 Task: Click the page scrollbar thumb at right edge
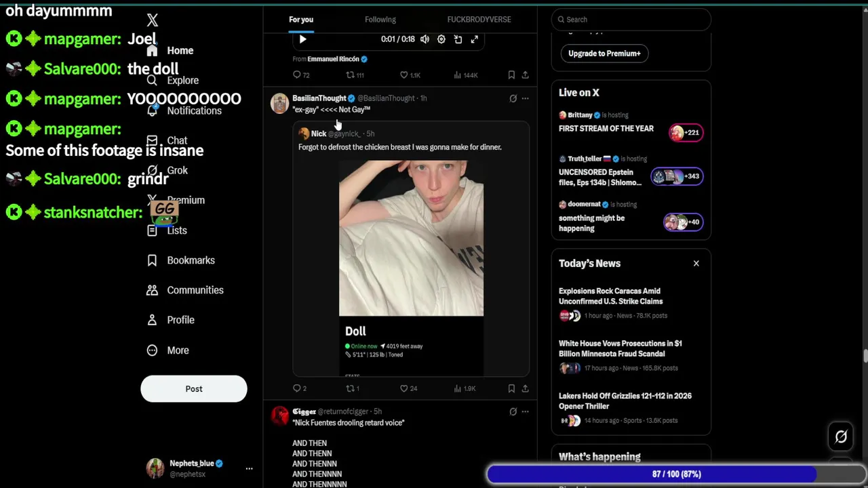(865, 357)
